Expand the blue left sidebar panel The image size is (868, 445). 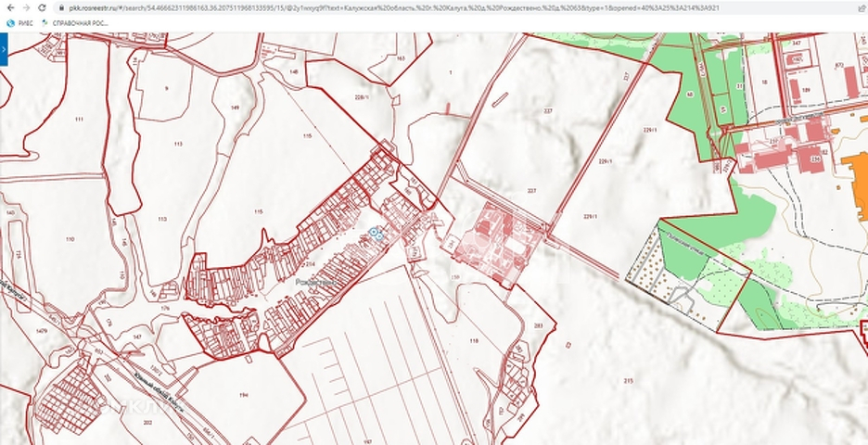click(4, 48)
